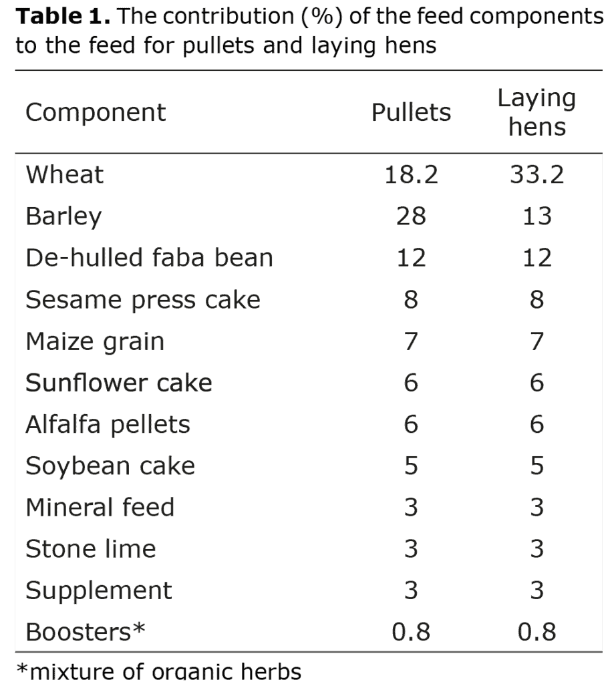Select the De-hulled faba bean label
The width and height of the screenshot is (616, 684).
point(149,258)
